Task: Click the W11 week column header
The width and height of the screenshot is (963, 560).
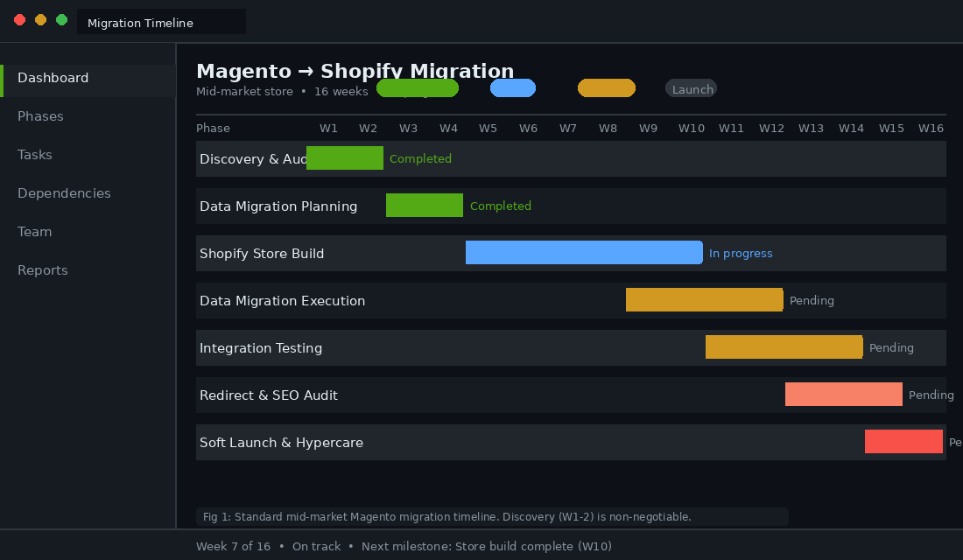Action: pyautogui.click(x=732, y=129)
